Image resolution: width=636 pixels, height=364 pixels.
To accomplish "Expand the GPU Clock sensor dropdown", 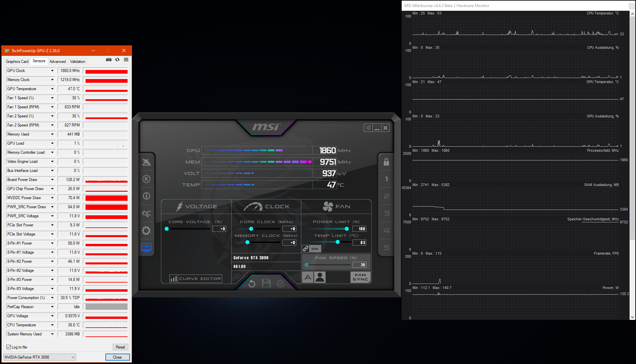I will tap(52, 71).
